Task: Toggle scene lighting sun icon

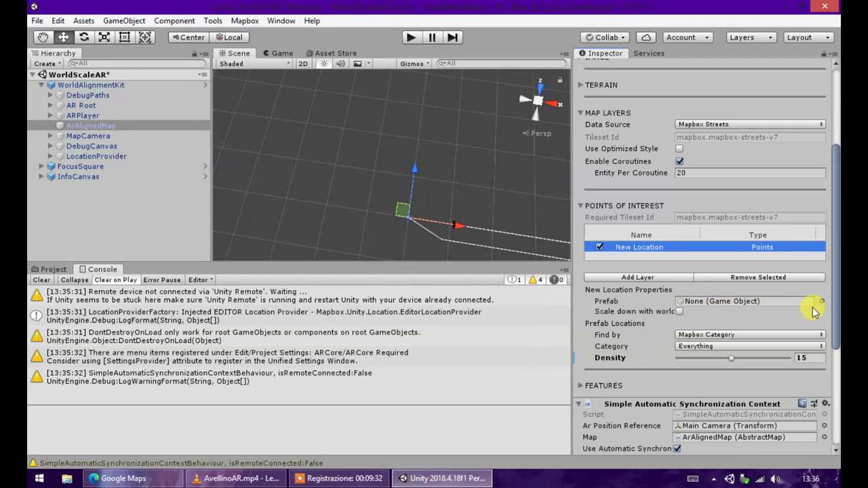Action: coord(324,64)
